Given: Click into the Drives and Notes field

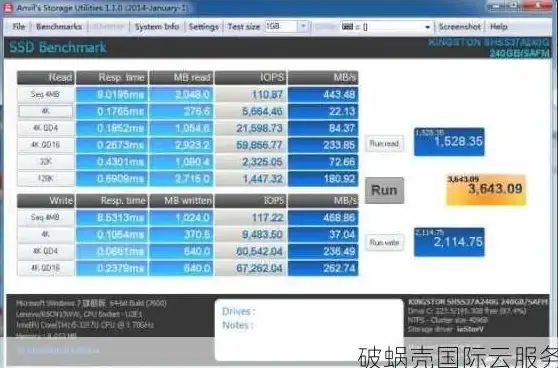Looking at the screenshot, I should [309, 330].
